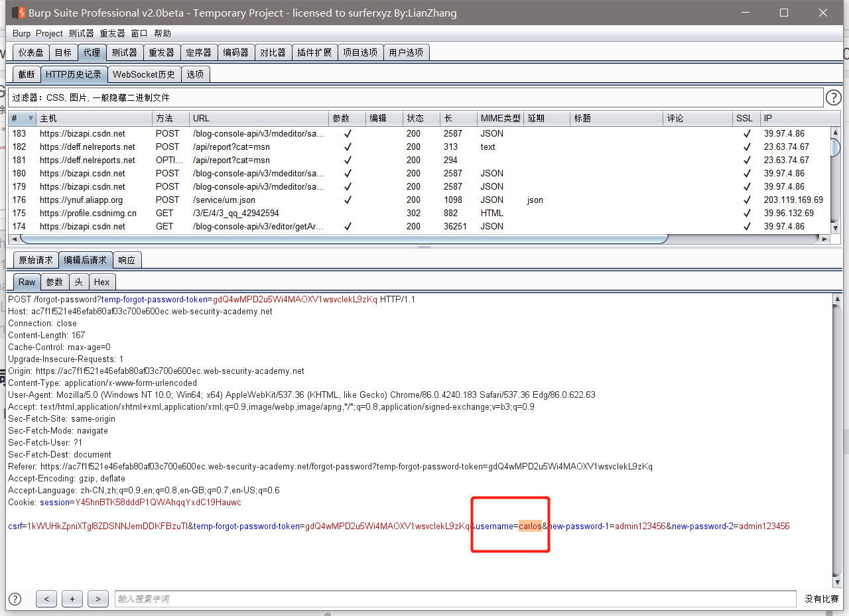Open the Burp menu
Screen dimensions: 849x616
pos(21,32)
